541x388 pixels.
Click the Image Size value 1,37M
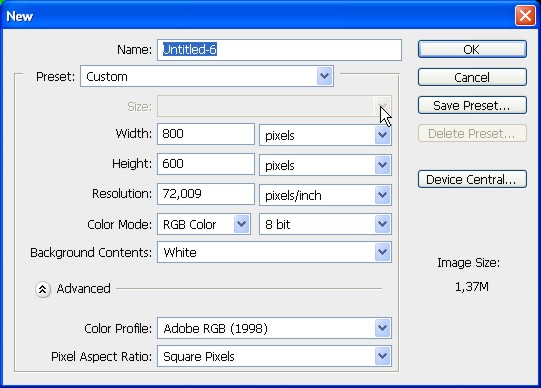(x=472, y=287)
